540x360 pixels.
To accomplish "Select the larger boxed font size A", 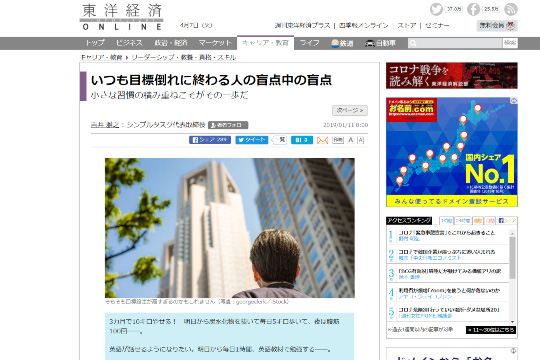I will click(360, 140).
